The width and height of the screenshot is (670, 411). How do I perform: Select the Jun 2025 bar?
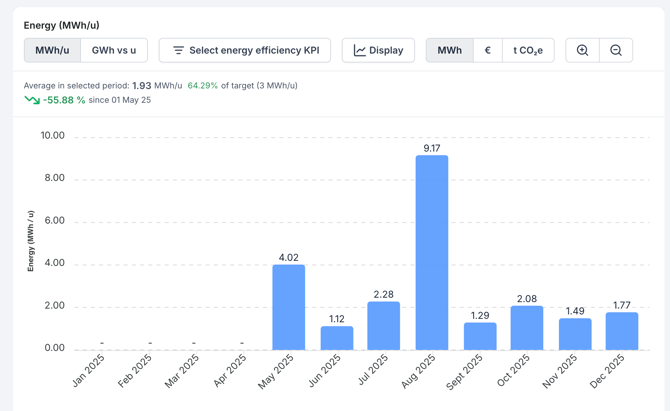click(x=337, y=338)
